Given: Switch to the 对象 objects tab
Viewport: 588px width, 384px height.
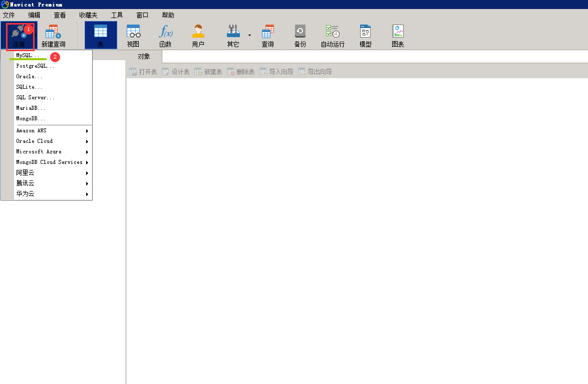Looking at the screenshot, I should click(x=144, y=56).
